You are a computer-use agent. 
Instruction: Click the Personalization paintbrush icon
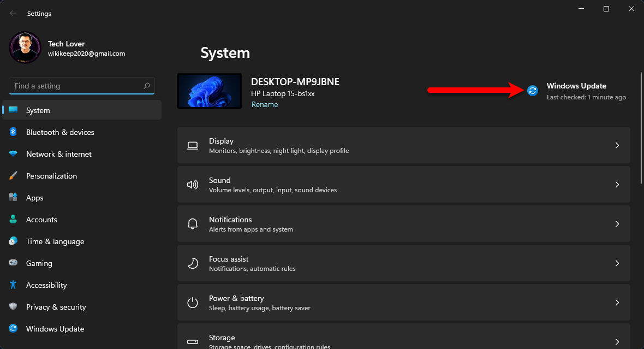point(13,175)
